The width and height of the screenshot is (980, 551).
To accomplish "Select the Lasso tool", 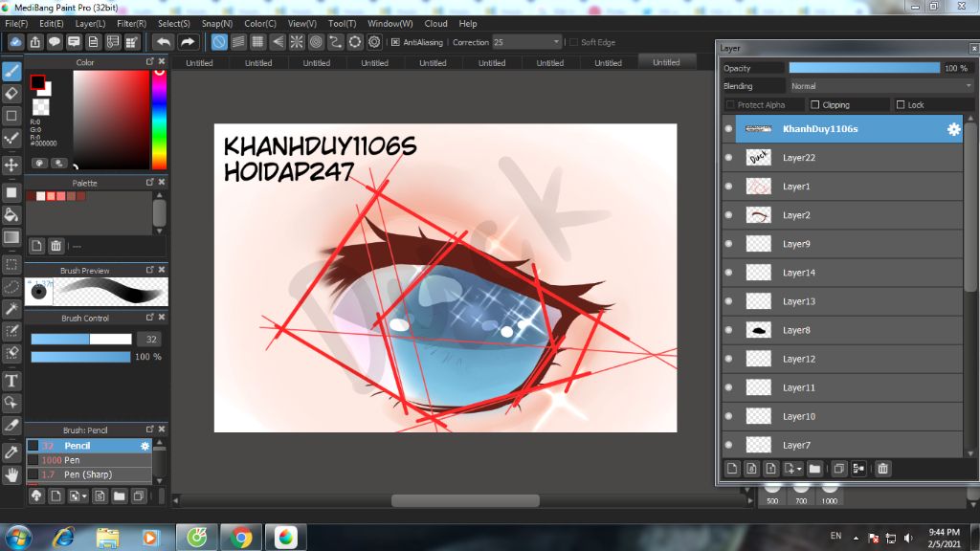I will point(11,287).
